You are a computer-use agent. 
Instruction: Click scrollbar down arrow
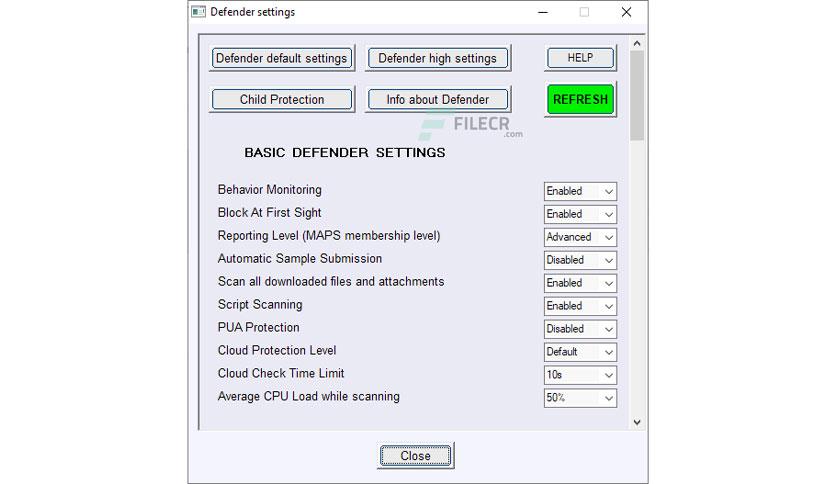[x=637, y=422]
